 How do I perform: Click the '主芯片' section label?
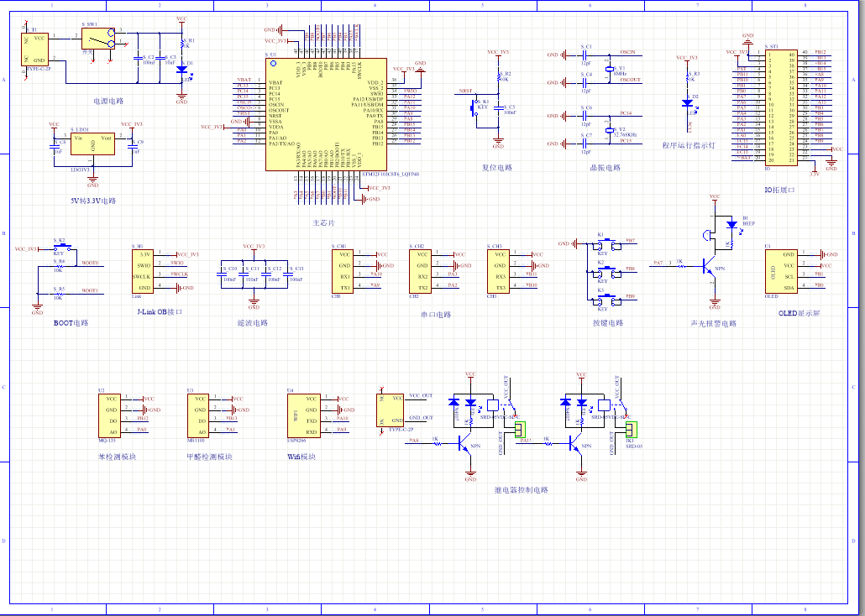pos(324,222)
